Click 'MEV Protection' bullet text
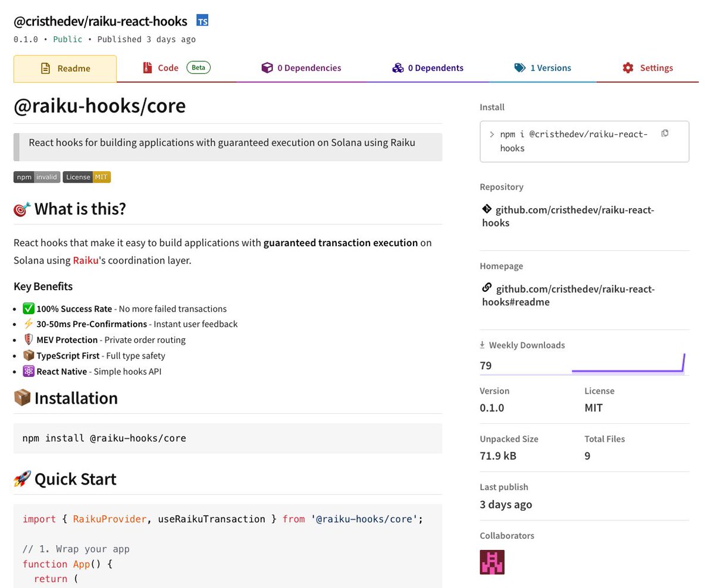Screen dimensions: 714x588 coord(67,340)
